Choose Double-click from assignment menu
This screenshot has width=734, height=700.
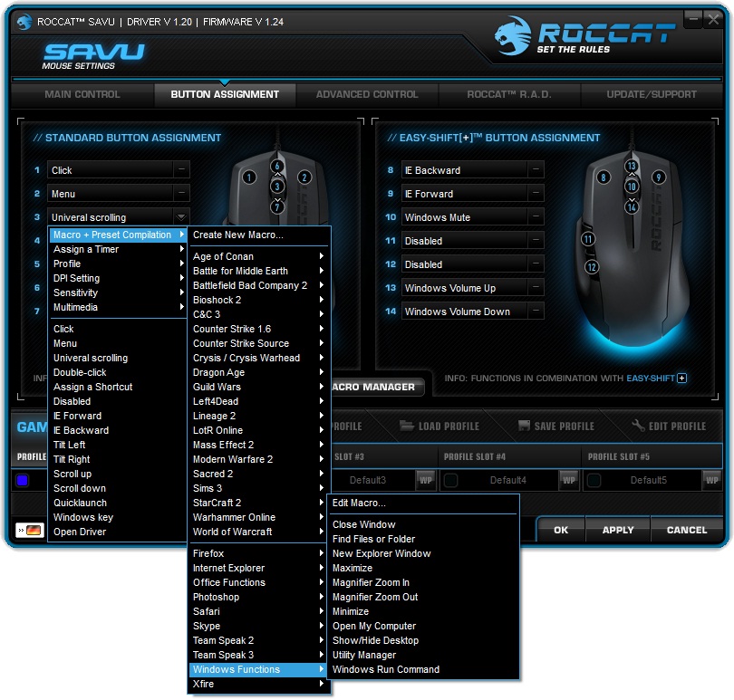(118, 372)
